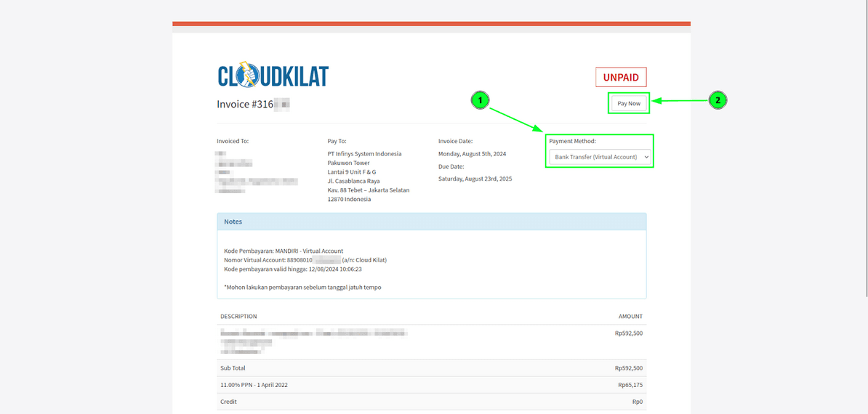
Task: Click the Credit amount Rp0
Action: point(638,402)
